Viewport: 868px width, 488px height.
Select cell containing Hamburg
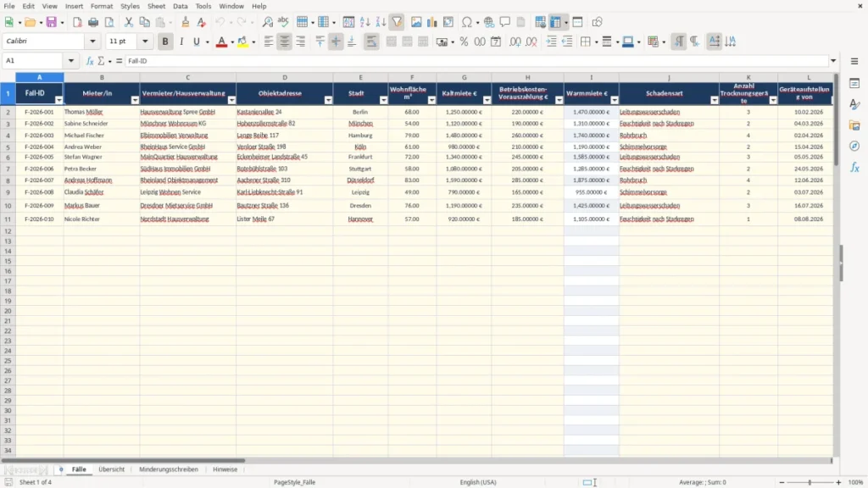[x=360, y=135]
